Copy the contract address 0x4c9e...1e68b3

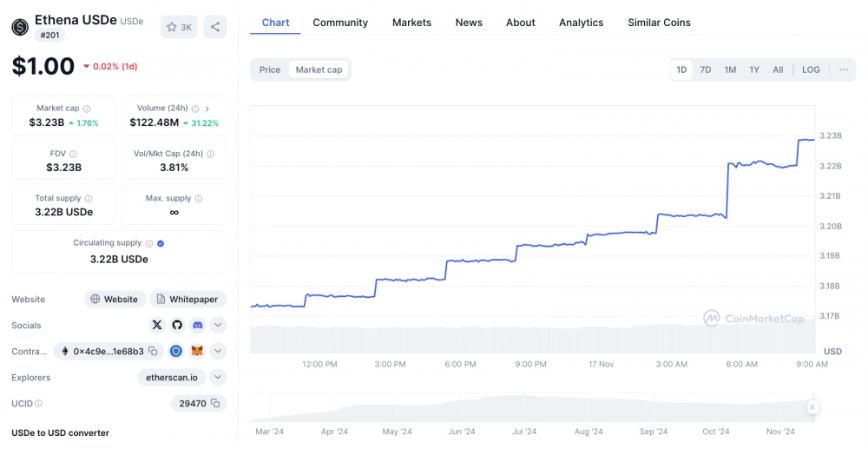(x=154, y=351)
